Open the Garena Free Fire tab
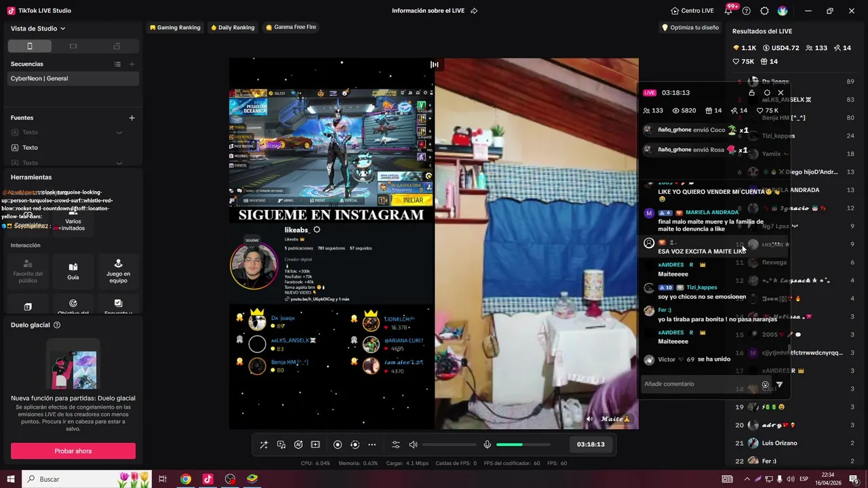 tap(291, 28)
